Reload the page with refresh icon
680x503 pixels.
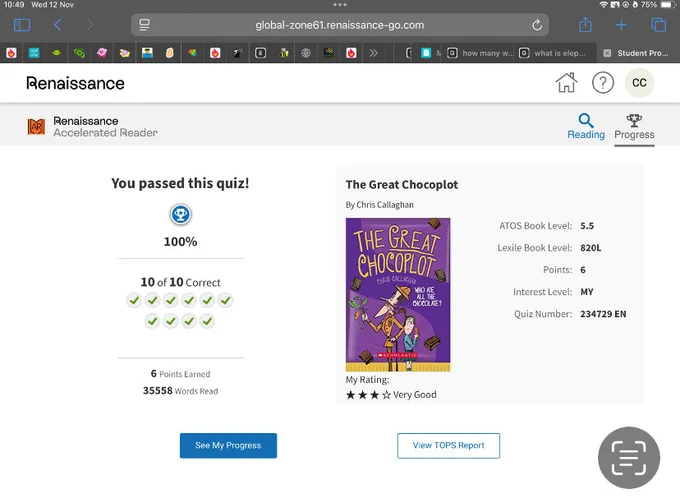pos(537,25)
